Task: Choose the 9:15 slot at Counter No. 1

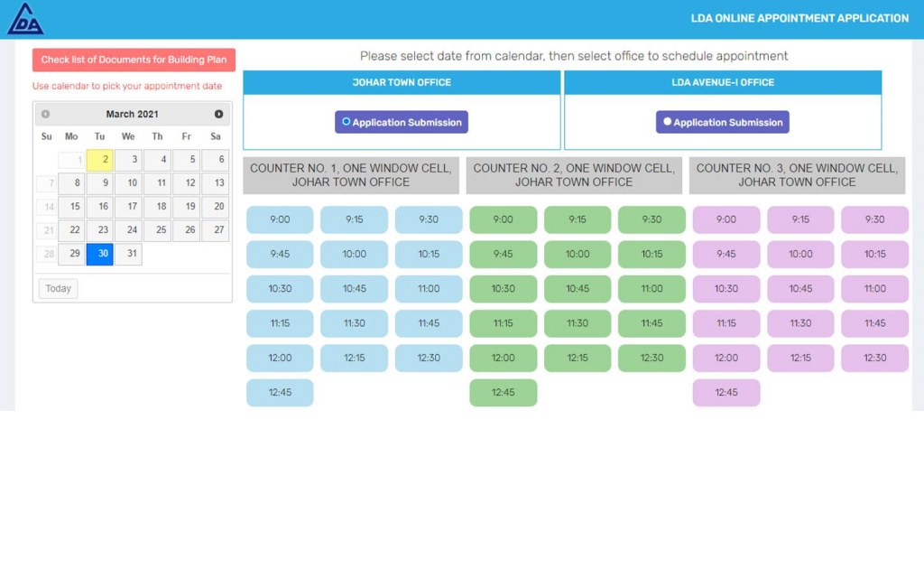Action: pyautogui.click(x=354, y=219)
